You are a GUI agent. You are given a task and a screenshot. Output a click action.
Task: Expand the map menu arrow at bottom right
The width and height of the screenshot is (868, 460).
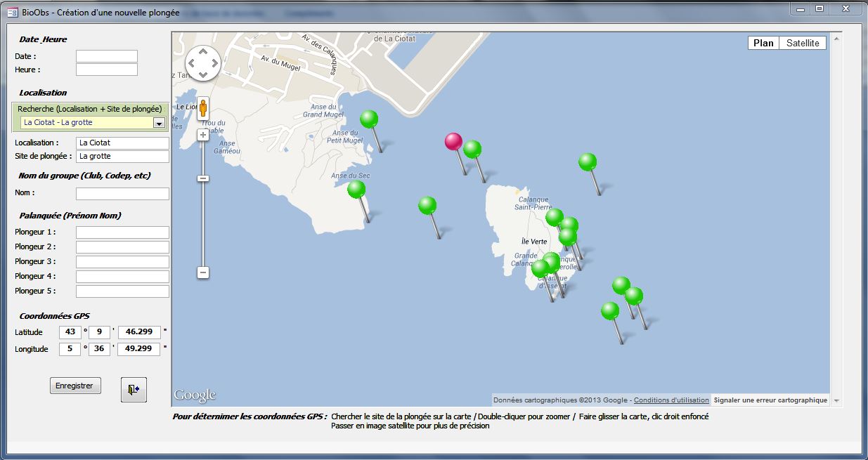coord(836,400)
